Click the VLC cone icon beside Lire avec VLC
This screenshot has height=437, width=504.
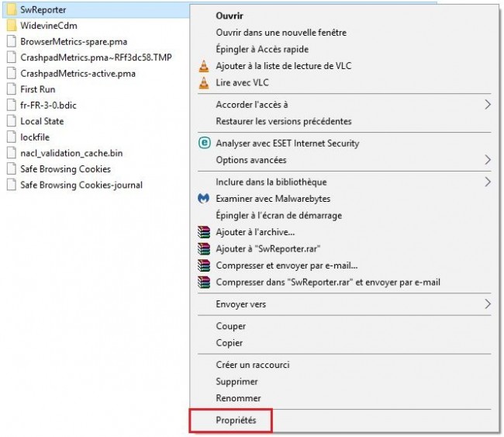point(204,83)
